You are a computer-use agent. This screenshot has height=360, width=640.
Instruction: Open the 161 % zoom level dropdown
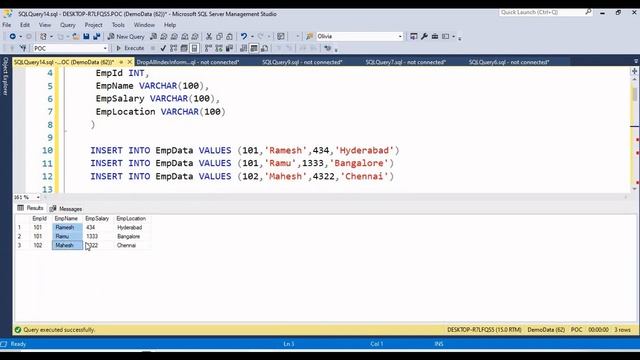38,197
